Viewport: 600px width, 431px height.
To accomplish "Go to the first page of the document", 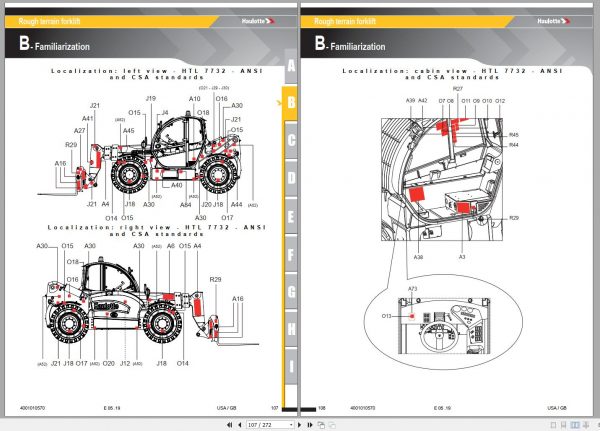I will 230,425.
